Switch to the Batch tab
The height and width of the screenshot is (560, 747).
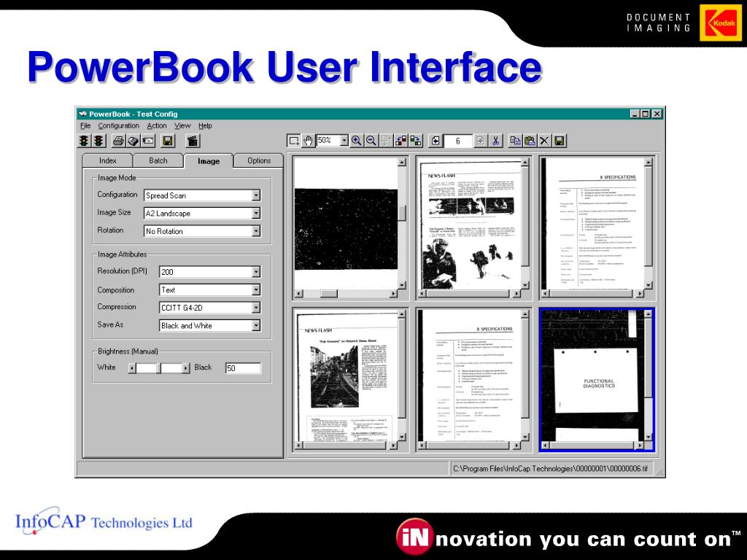pos(158,160)
